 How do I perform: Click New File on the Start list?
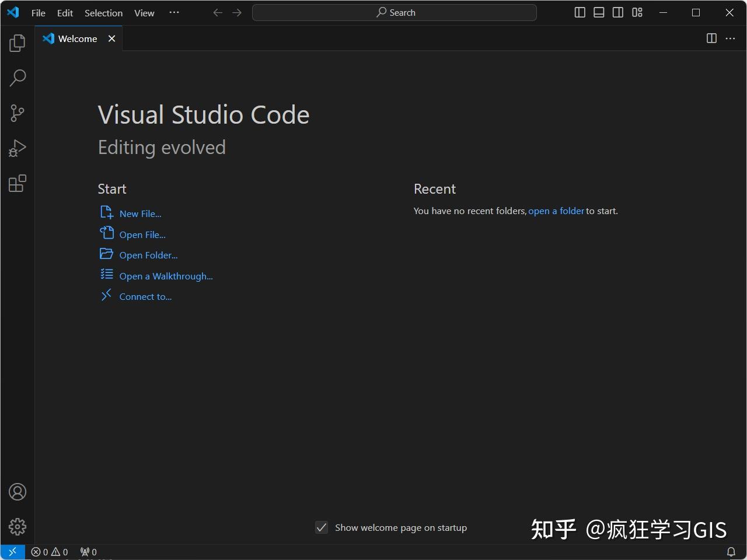coord(139,213)
